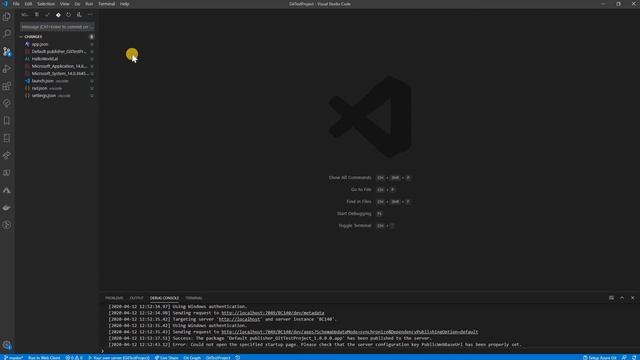Select the Debug Console tab

click(x=164, y=298)
